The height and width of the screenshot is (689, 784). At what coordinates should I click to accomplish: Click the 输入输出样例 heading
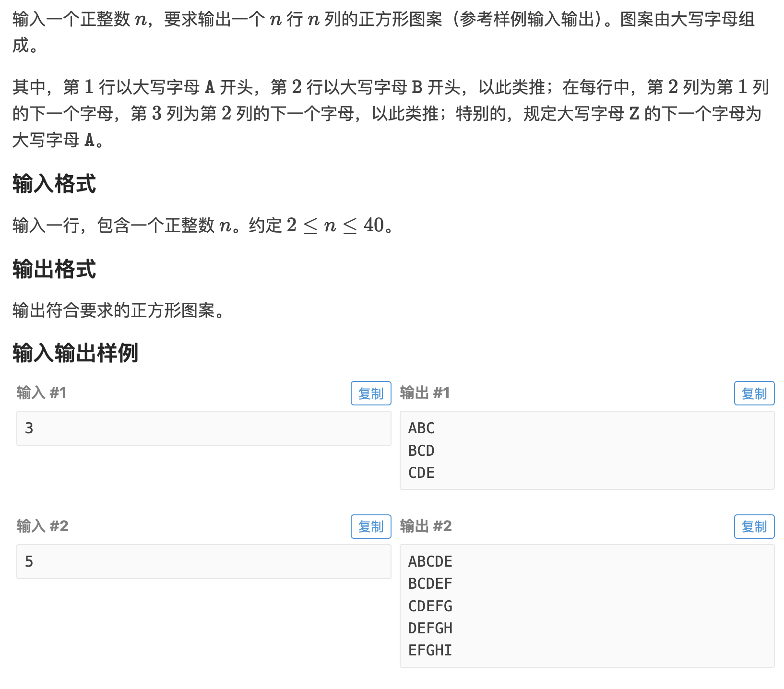coord(75,353)
